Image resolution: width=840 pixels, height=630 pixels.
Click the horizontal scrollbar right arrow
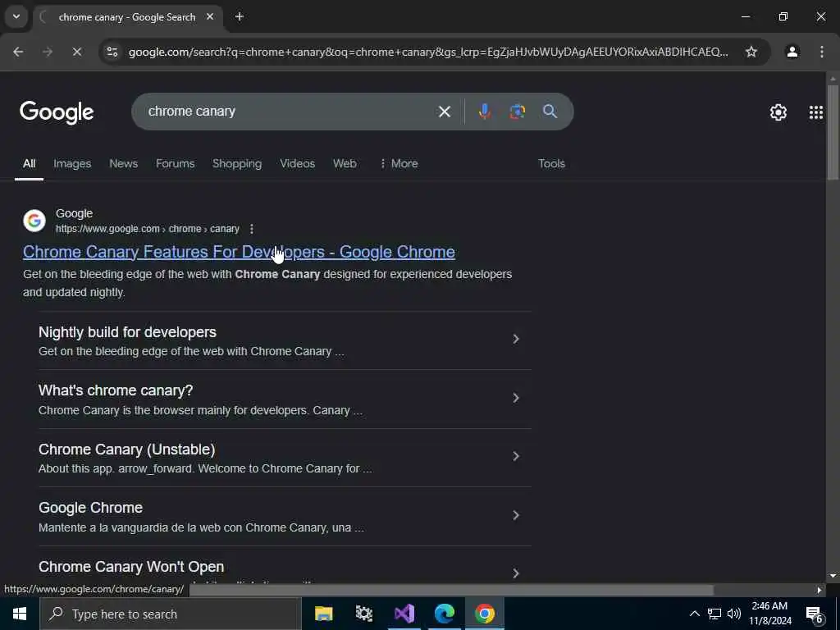(819, 591)
